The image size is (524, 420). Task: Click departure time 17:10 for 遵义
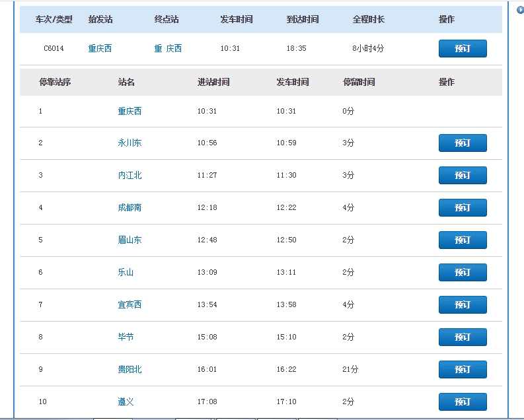click(x=286, y=402)
